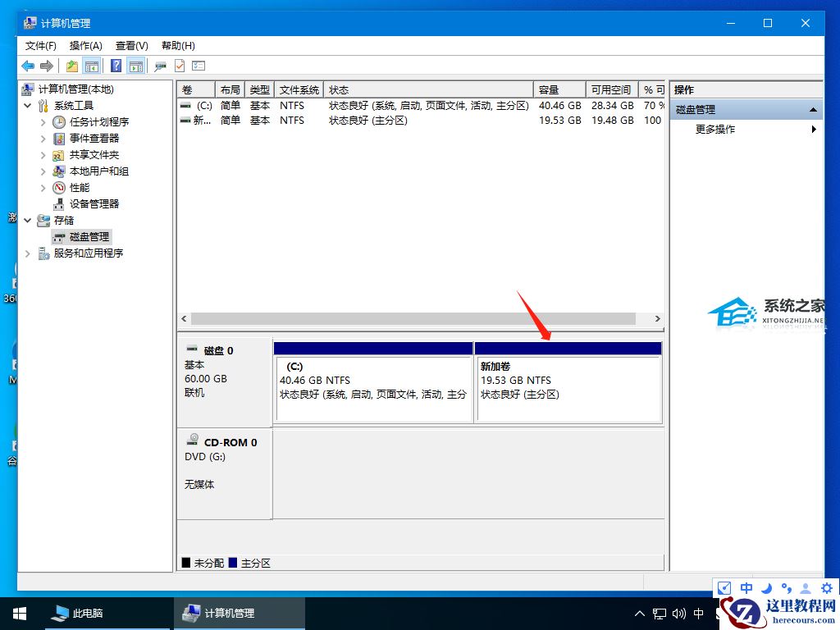840x630 pixels.
Task: Open the 文件(F) menu
Action: point(41,46)
